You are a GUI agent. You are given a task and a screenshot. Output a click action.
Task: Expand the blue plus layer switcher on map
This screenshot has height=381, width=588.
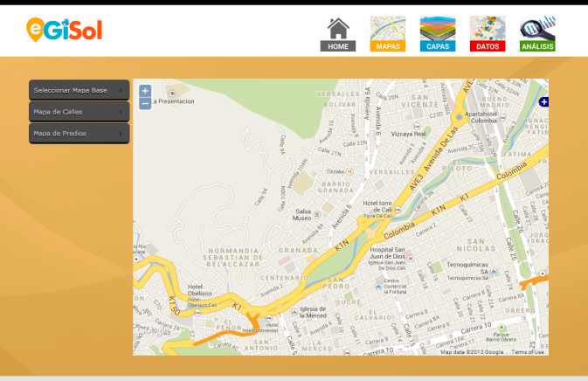click(x=543, y=101)
